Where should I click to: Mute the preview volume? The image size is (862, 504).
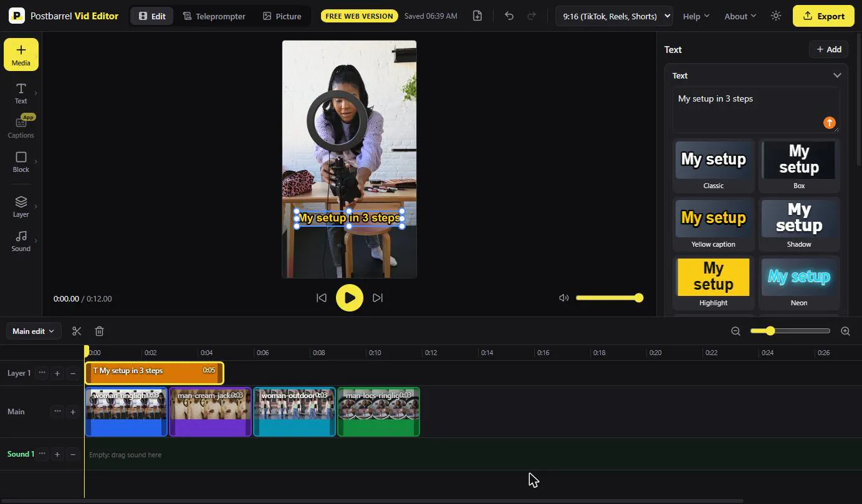[x=564, y=298]
